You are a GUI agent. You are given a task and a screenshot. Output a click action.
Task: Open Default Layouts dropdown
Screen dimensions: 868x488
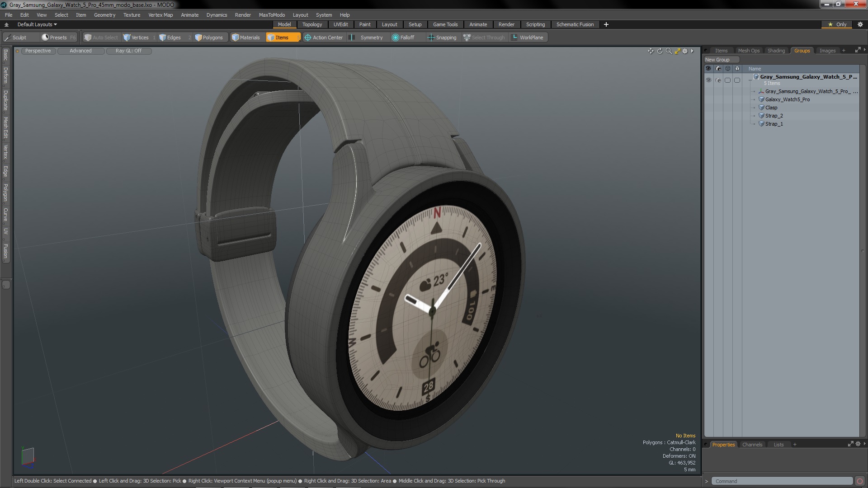coord(37,24)
